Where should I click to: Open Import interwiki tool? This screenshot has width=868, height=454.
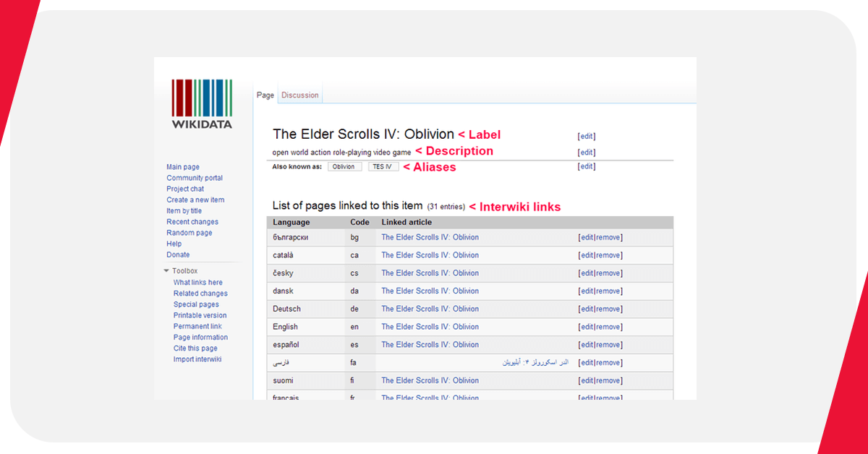click(197, 359)
